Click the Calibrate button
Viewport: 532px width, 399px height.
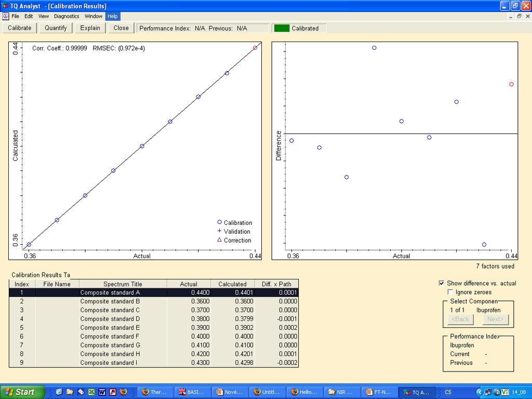(x=20, y=28)
